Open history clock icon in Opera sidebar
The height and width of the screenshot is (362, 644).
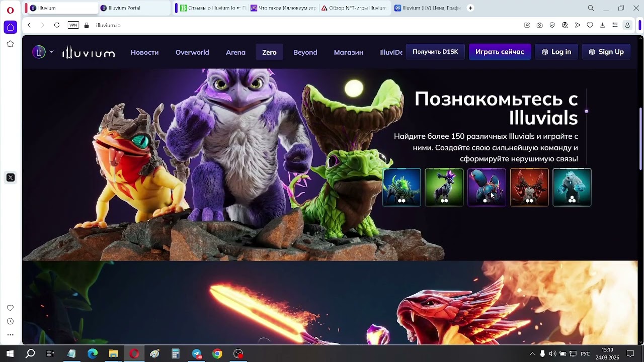pos(10,321)
